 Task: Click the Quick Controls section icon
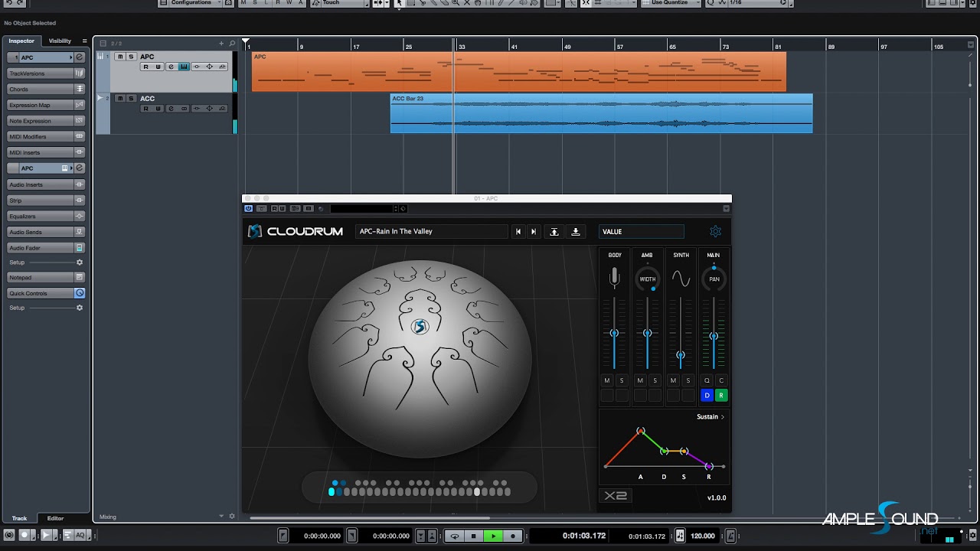(80, 293)
